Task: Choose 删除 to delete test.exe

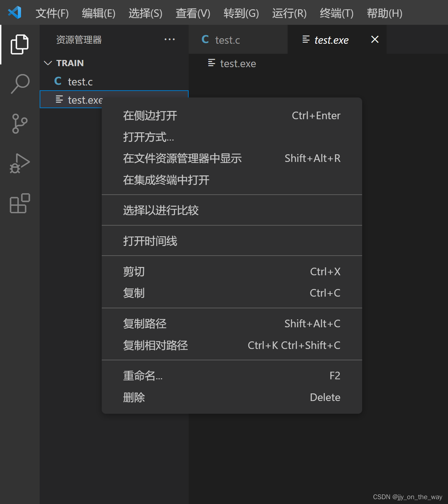Action: click(x=134, y=397)
